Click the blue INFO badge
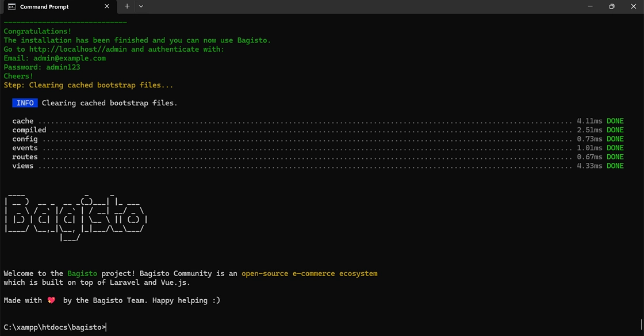Viewport: 644px width, 336px height. click(x=25, y=103)
